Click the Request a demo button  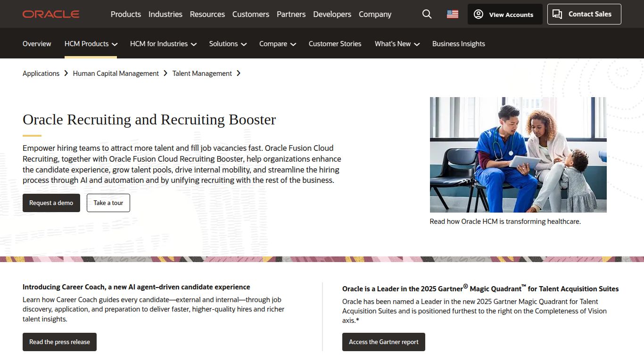(x=51, y=203)
